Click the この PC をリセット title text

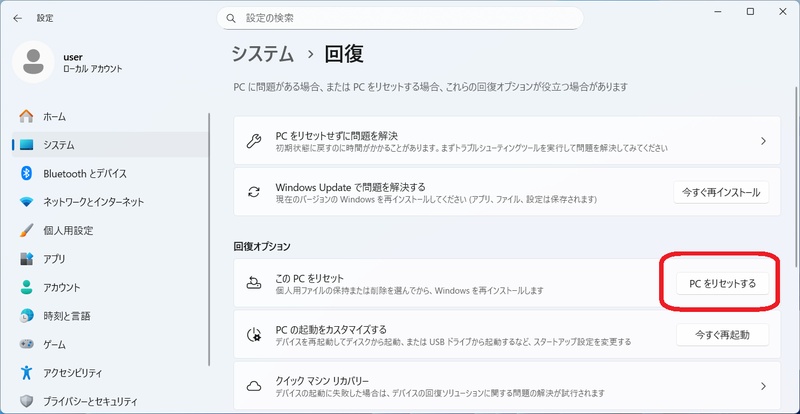[309, 279]
